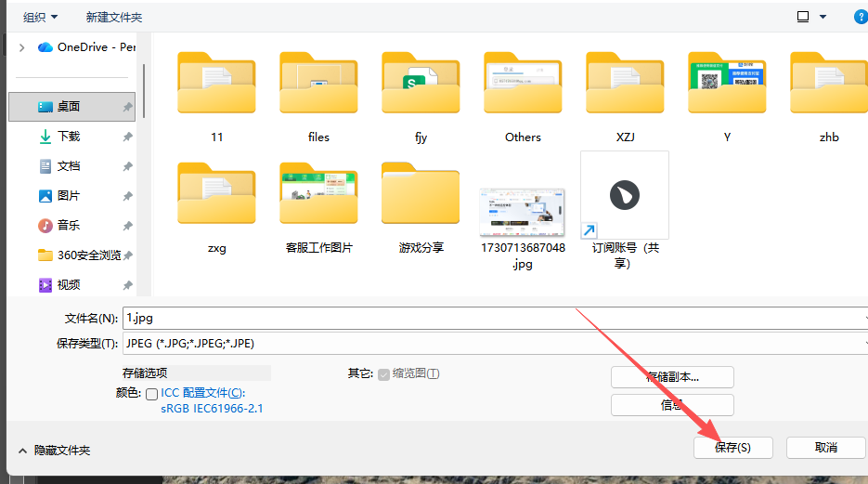
Task: Open the Others folder
Action: tap(523, 83)
